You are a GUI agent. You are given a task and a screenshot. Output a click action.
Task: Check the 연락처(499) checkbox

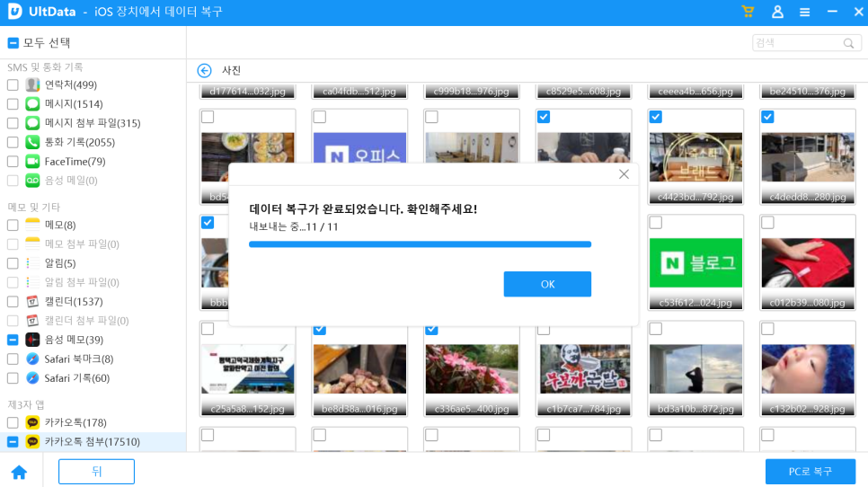13,84
